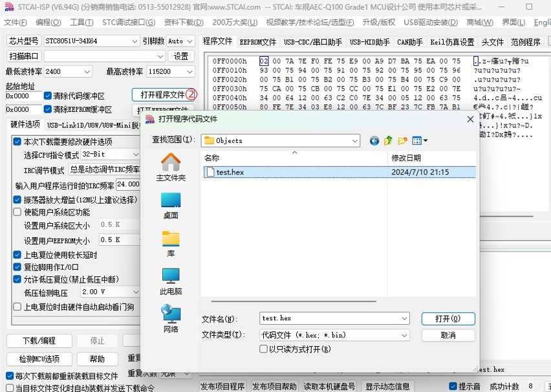The width and height of the screenshot is (551, 392).
Task: Open 资料下载(D) menu
Action: click(x=184, y=23)
